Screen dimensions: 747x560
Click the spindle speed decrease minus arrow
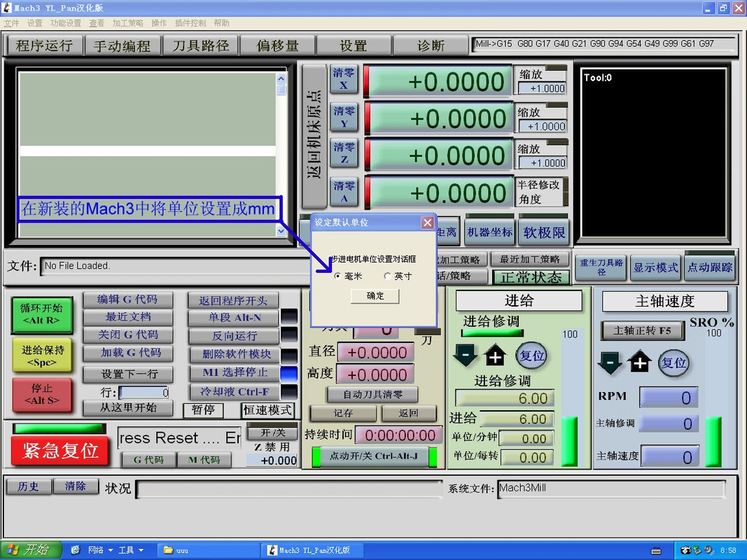pos(609,363)
